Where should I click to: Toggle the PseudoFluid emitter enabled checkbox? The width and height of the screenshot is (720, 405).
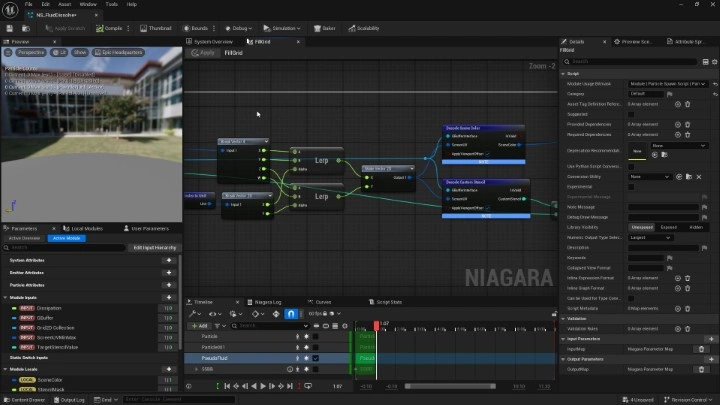[x=315, y=358]
